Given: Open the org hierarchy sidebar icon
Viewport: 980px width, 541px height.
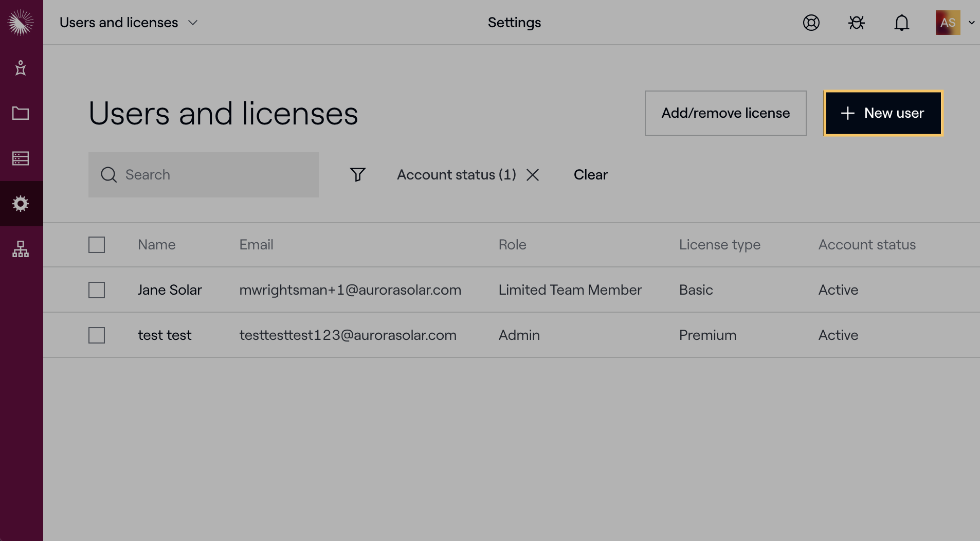Looking at the screenshot, I should (x=21, y=249).
